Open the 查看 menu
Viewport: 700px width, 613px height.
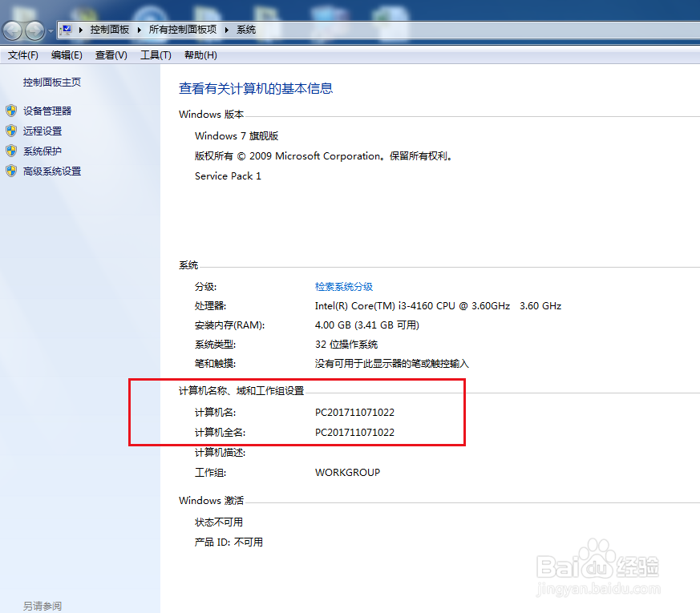[x=111, y=54]
